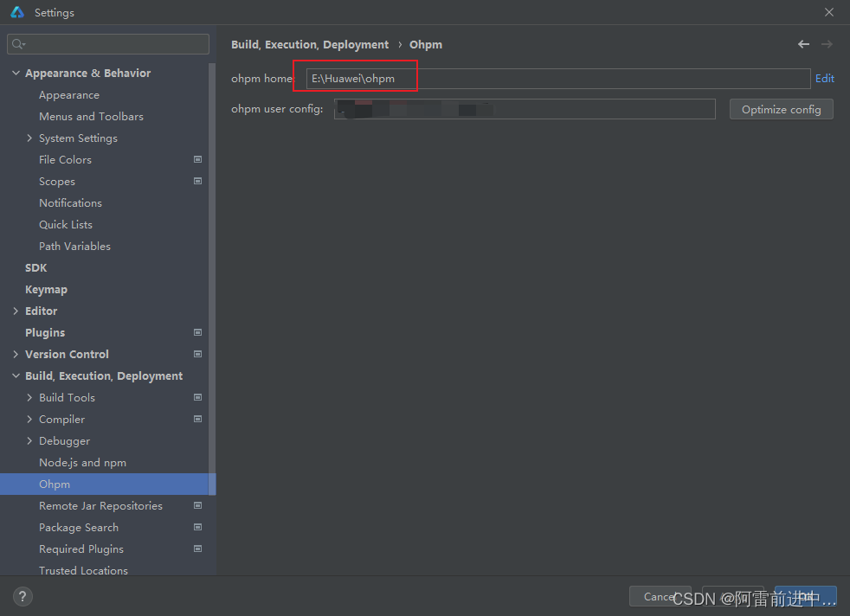Expand the Editor section

click(x=16, y=311)
